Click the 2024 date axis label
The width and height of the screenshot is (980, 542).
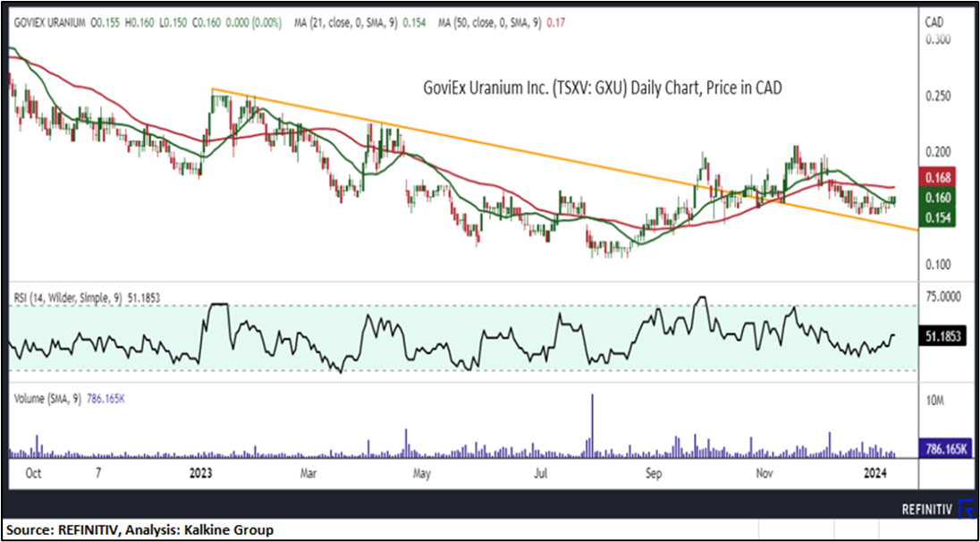(x=875, y=473)
